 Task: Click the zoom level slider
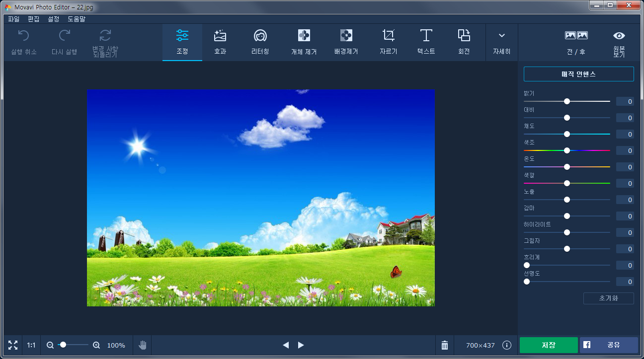[x=74, y=345]
